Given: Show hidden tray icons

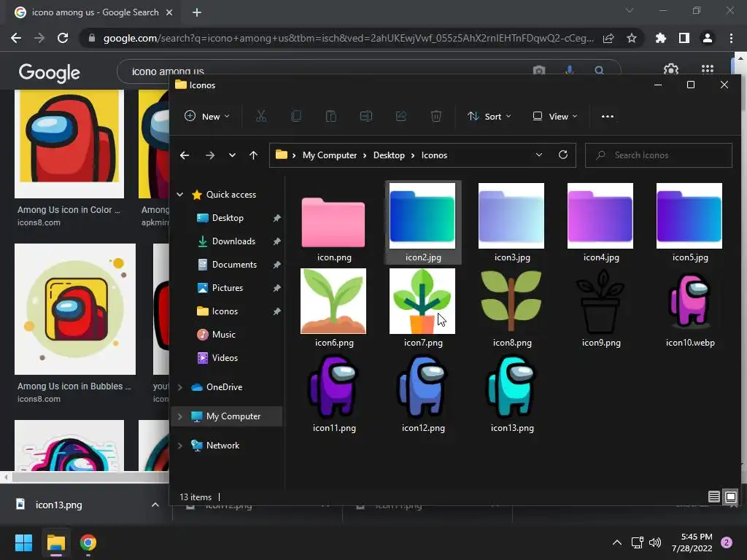Looking at the screenshot, I should coord(617,542).
